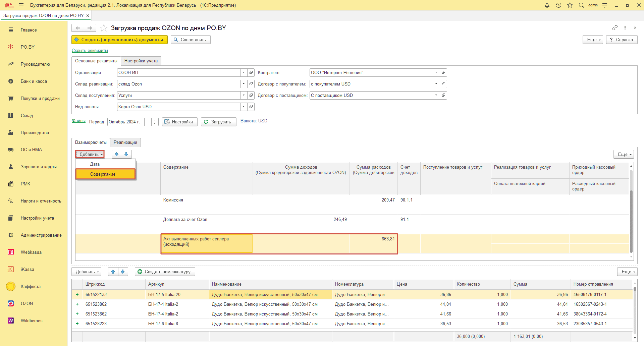This screenshot has width=644, height=346.
Task: Click Создать номенклатуру button
Action: (165, 272)
